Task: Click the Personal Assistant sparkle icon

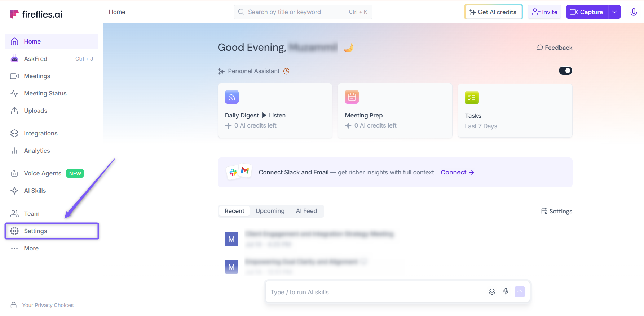Action: (221, 71)
